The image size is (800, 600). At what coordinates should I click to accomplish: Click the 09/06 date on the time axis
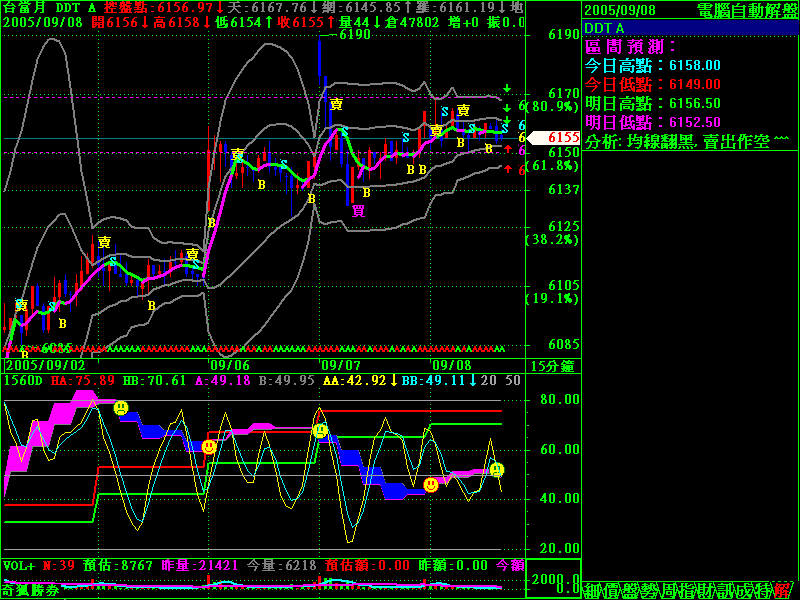coord(230,366)
